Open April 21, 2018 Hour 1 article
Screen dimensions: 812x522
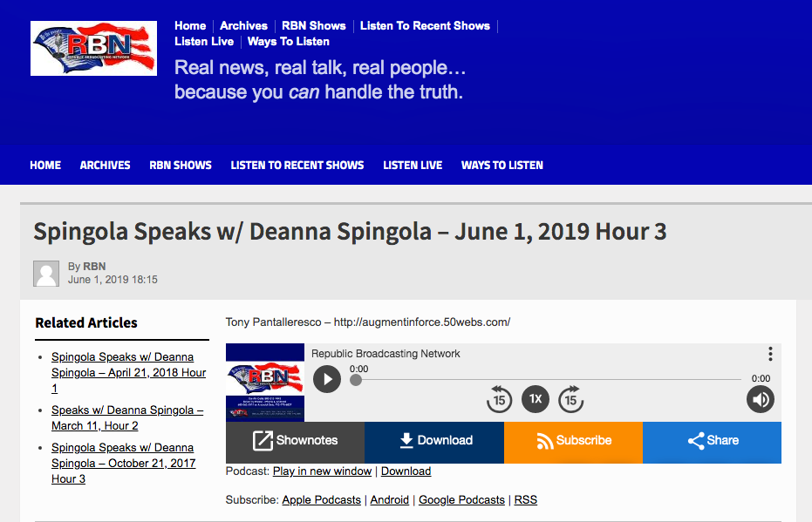(128, 372)
